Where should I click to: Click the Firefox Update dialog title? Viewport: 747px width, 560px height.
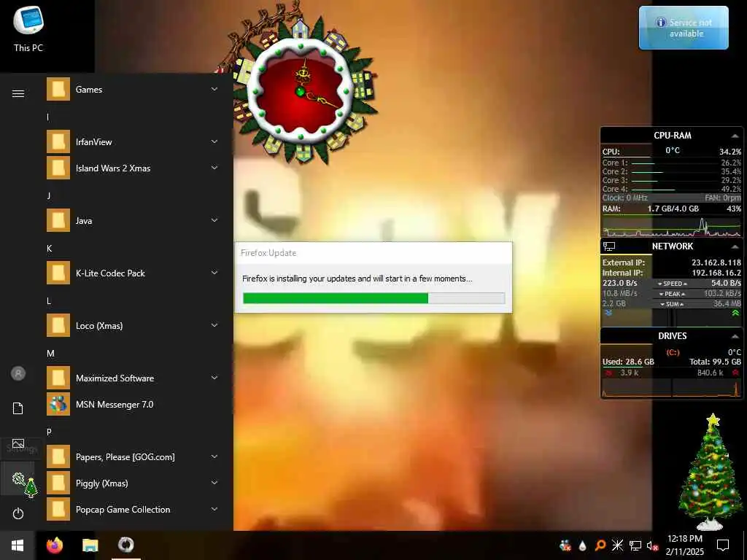pyautogui.click(x=268, y=253)
